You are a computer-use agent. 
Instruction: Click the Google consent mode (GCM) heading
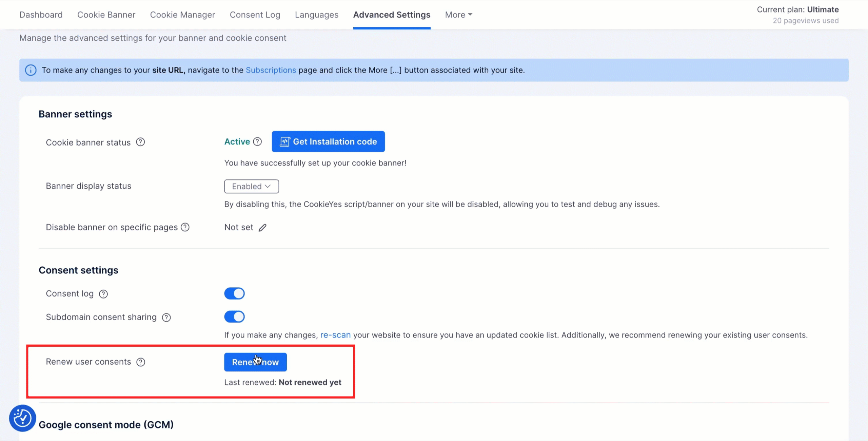point(106,425)
